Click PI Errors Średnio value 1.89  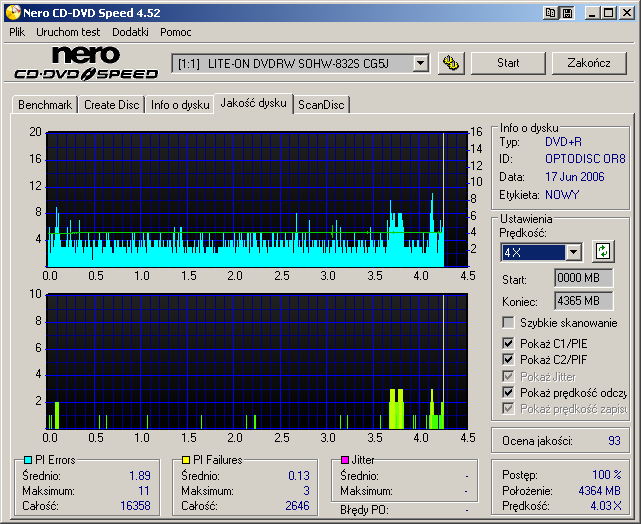pyautogui.click(x=140, y=476)
